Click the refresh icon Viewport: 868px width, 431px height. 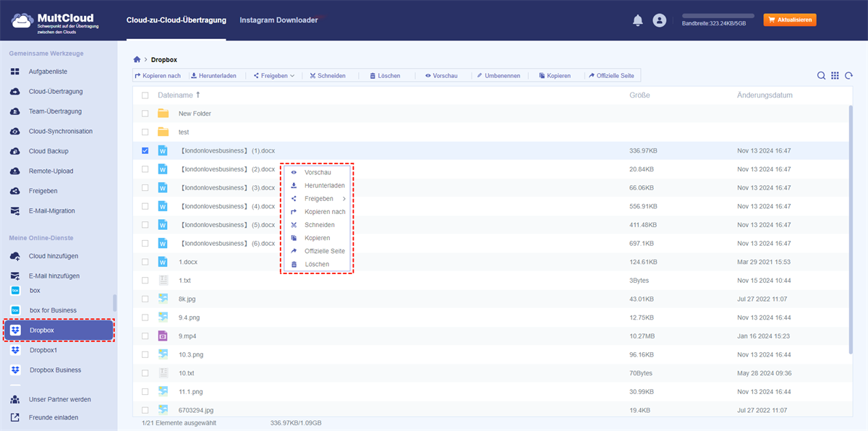848,76
